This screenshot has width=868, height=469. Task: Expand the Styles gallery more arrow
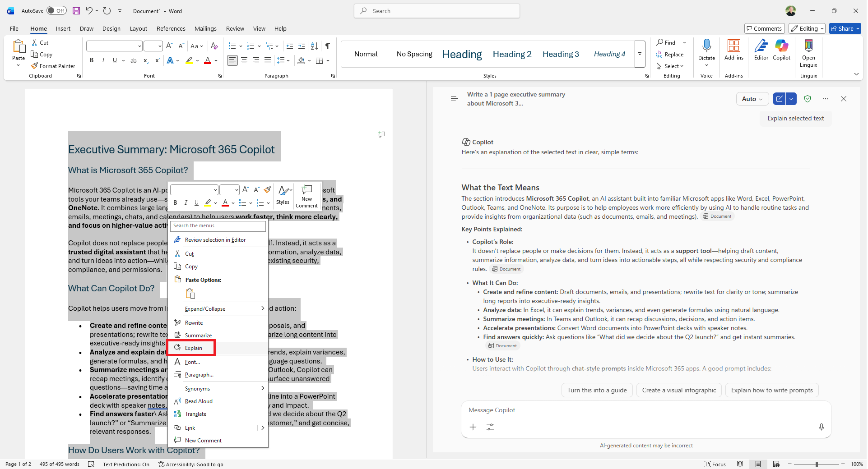tap(640, 54)
